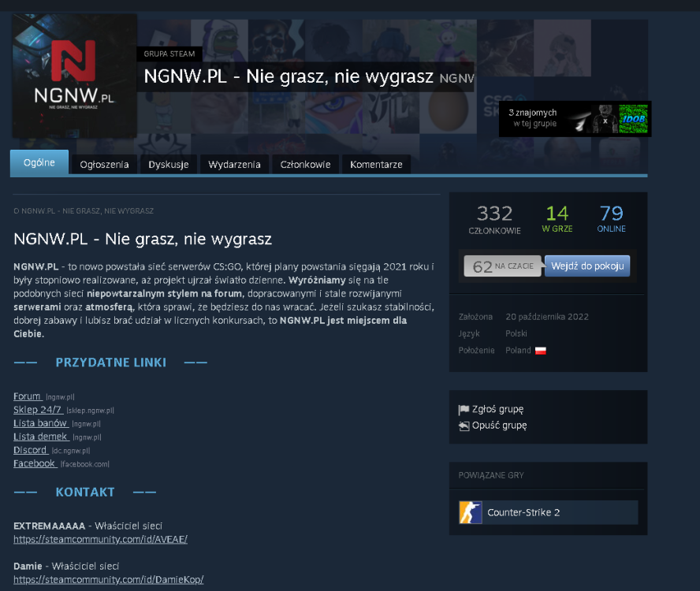Image resolution: width=700 pixels, height=591 pixels.
Task: Click the EXTREMAAAAA owner name
Action: click(49, 526)
